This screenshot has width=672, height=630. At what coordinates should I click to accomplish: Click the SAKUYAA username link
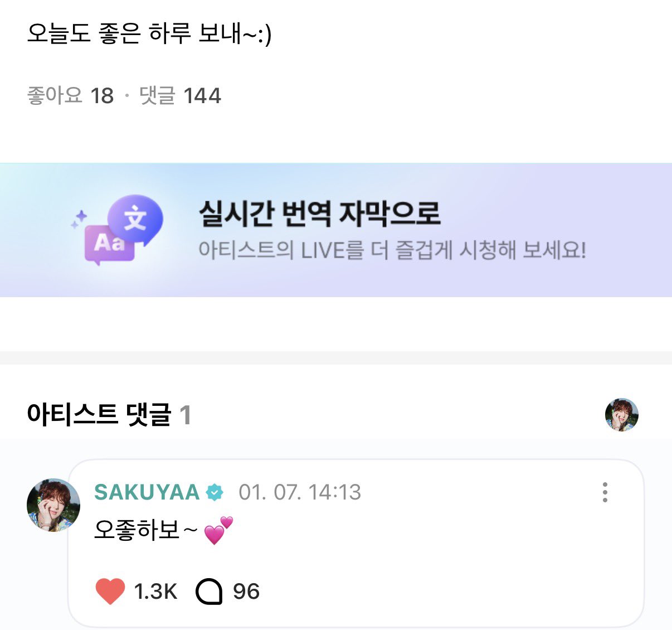147,492
